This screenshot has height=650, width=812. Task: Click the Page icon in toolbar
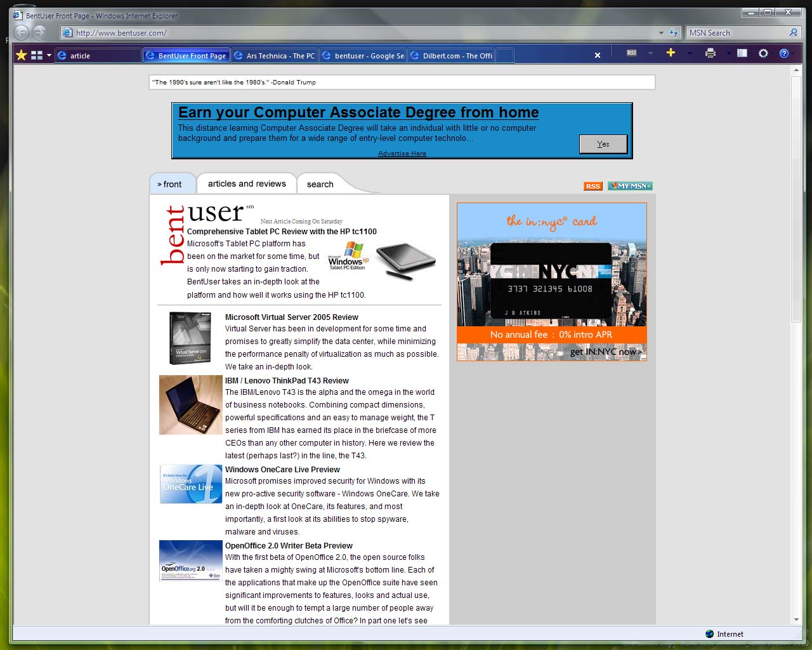pyautogui.click(x=742, y=53)
